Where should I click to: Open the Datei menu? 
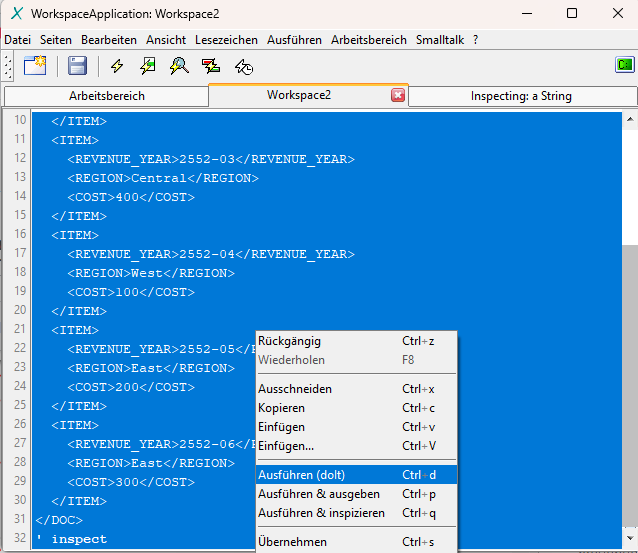18,40
